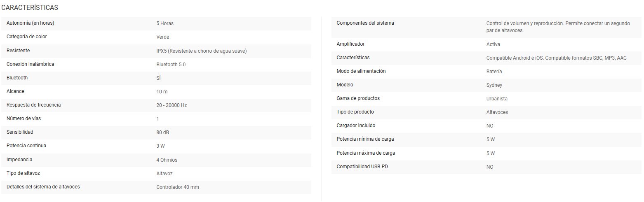Click the 'Potencia máxima de carga' label
644x202 pixels.
coord(365,153)
